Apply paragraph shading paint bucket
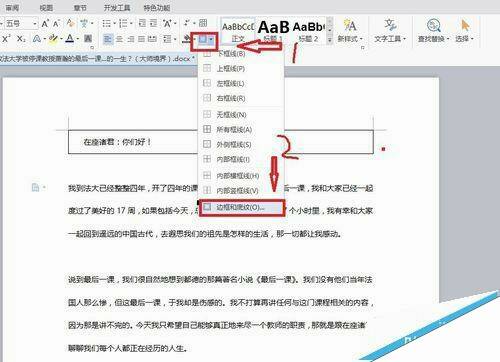Screen dimensions: 500x362 click(187, 38)
